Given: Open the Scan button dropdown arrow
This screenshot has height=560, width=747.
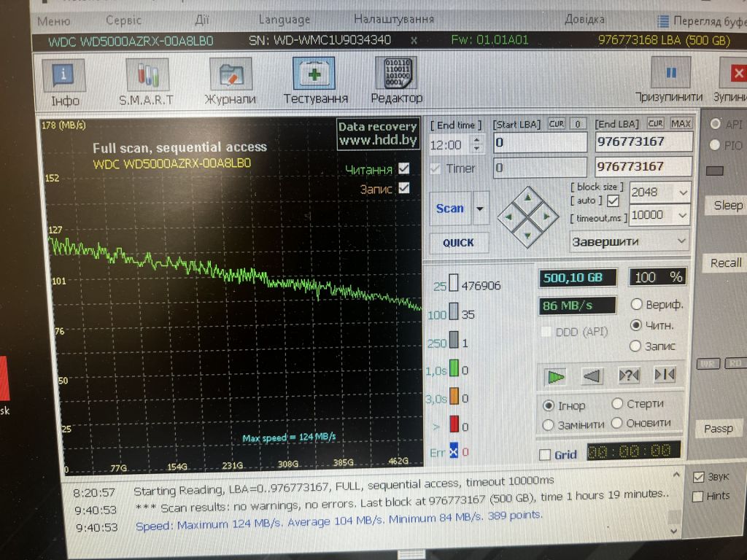Looking at the screenshot, I should click(x=480, y=209).
